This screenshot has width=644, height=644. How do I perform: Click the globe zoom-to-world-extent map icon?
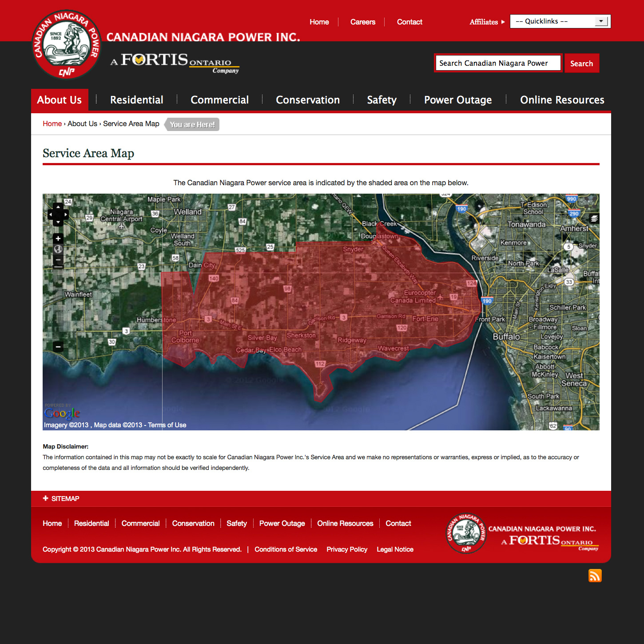pos(58,249)
